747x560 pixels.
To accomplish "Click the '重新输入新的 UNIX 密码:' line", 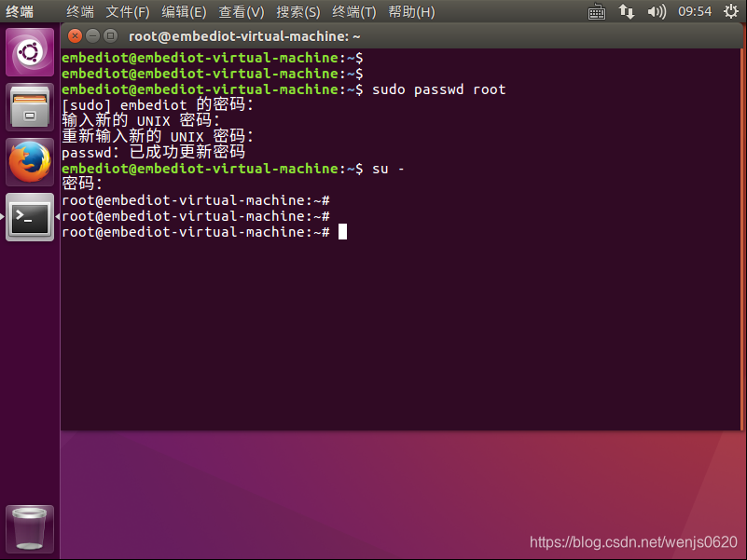I will (158, 136).
